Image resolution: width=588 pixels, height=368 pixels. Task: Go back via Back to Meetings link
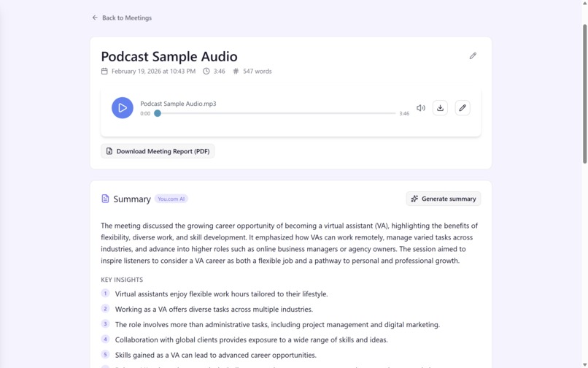pyautogui.click(x=122, y=18)
